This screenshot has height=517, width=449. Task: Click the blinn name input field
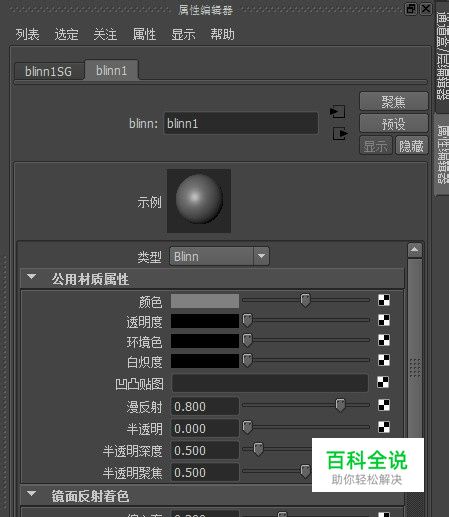[x=241, y=123]
